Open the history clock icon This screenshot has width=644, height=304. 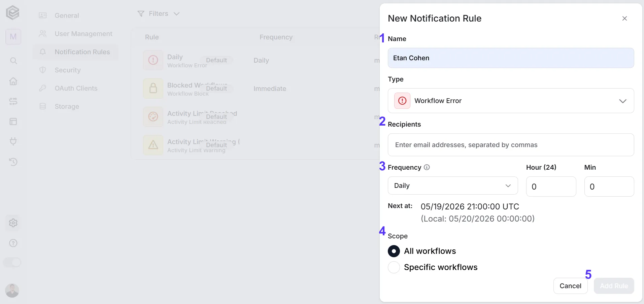tap(13, 162)
